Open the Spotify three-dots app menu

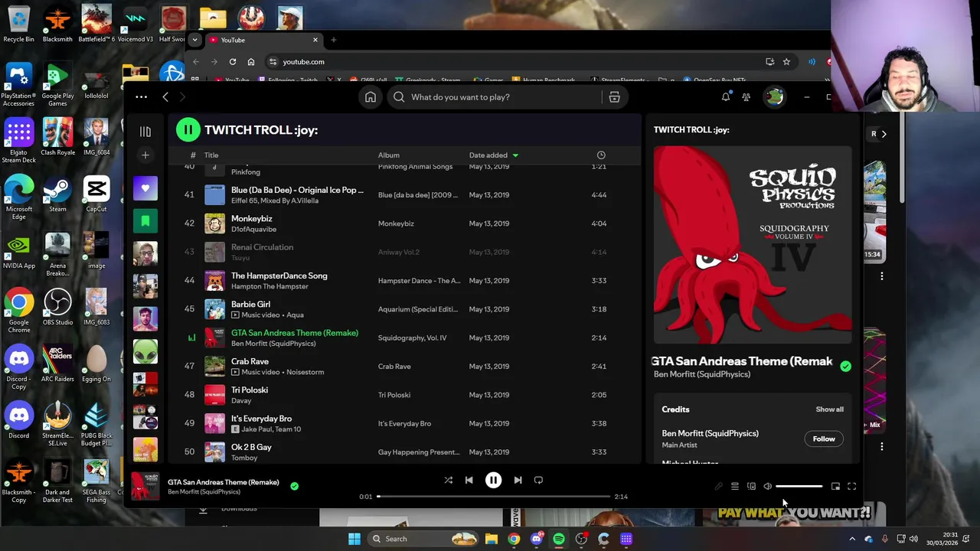pos(141,97)
